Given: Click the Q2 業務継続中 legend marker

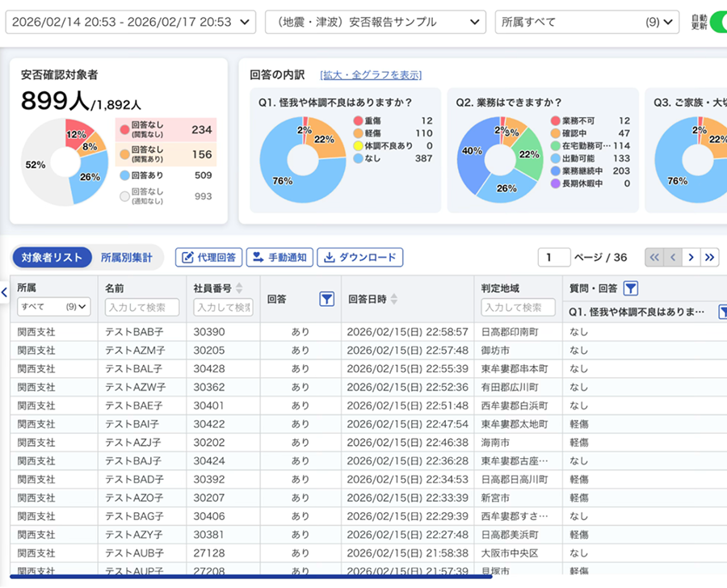Looking at the screenshot, I should pyautogui.click(x=556, y=170).
